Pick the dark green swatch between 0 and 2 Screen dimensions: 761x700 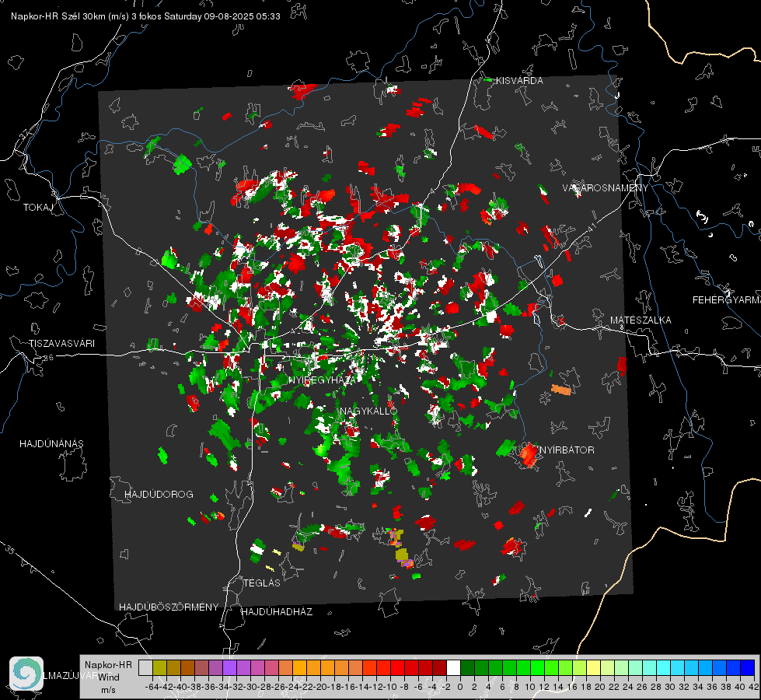[467, 668]
